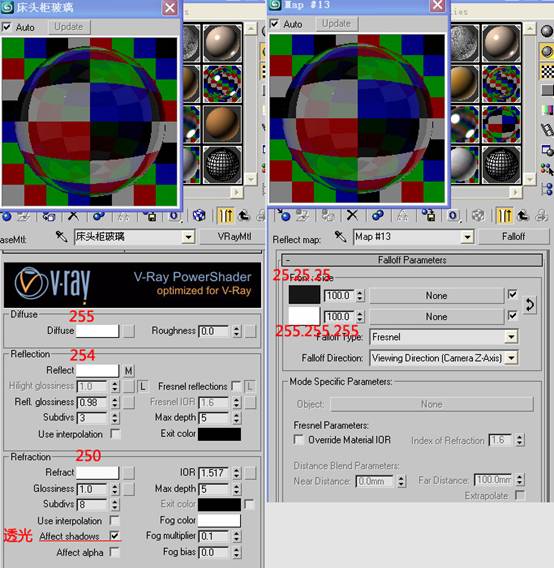Viewport: 554px width, 568px height.
Task: Click Reset Map (X) icon in right toolbar
Action: pyautogui.click(x=352, y=216)
